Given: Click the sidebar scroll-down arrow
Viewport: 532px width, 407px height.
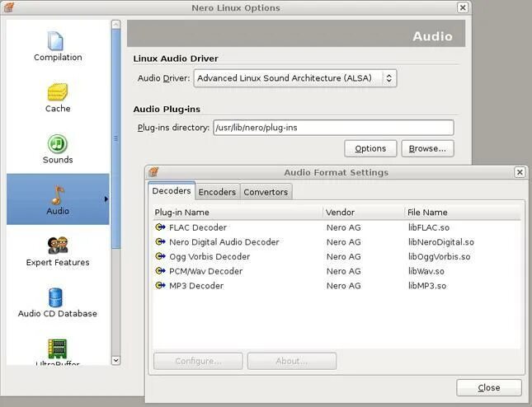Looking at the screenshot, I should [x=115, y=360].
